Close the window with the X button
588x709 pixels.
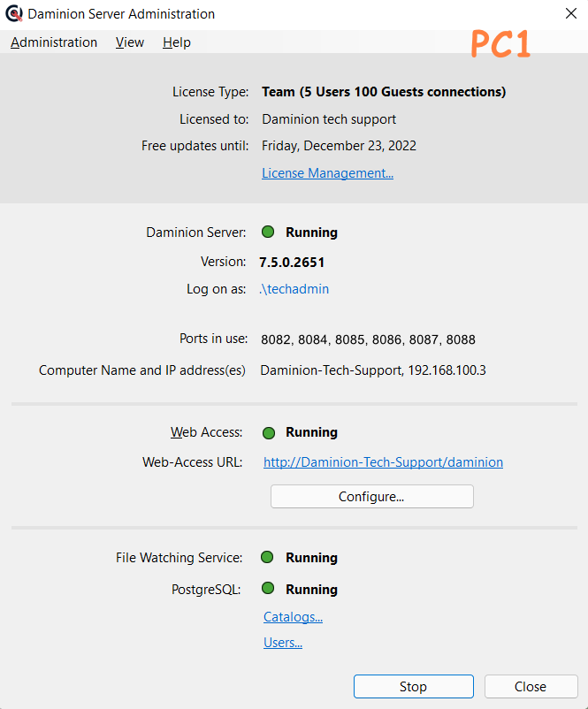pyautogui.click(x=570, y=13)
